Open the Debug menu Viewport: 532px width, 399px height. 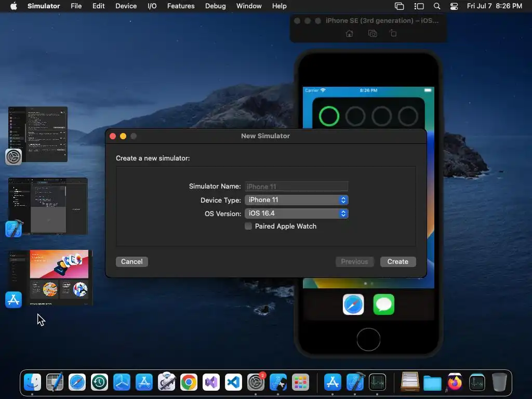coord(216,6)
